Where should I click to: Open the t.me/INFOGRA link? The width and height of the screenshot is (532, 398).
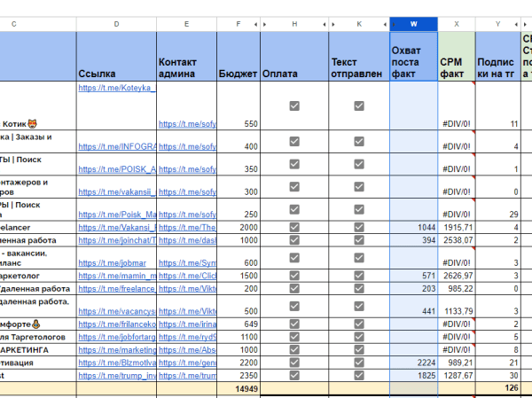click(x=117, y=146)
